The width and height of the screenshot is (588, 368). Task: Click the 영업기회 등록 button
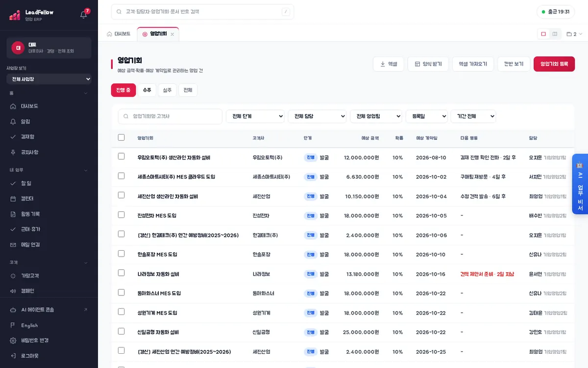[554, 64]
